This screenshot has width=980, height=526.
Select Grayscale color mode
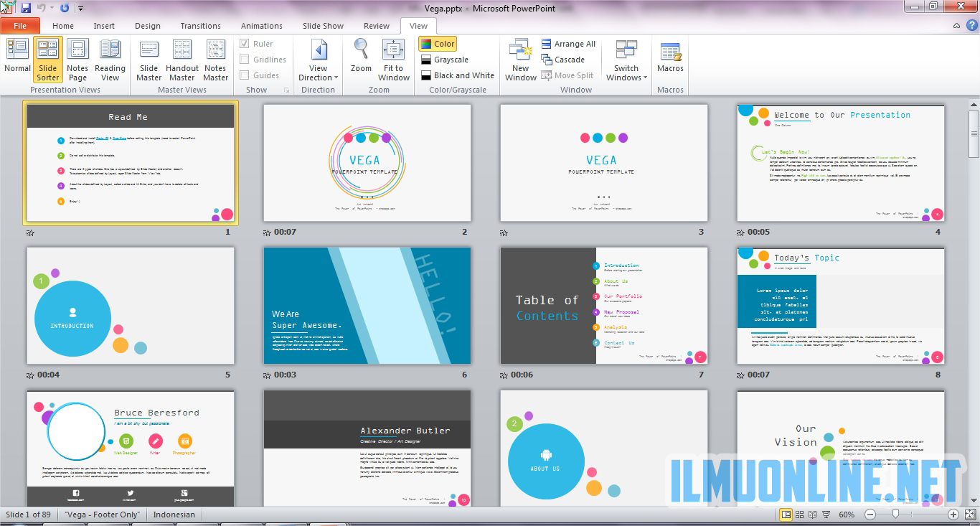(451, 60)
